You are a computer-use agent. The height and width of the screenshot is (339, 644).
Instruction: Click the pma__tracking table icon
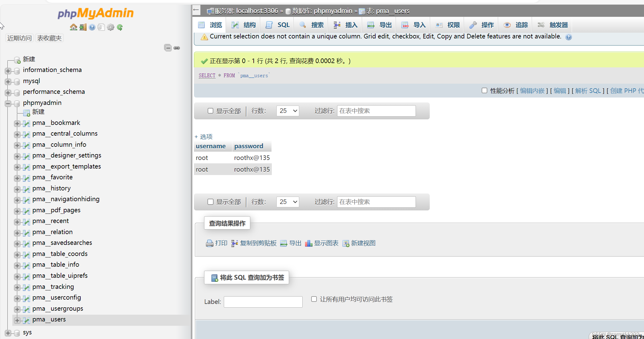(x=26, y=287)
